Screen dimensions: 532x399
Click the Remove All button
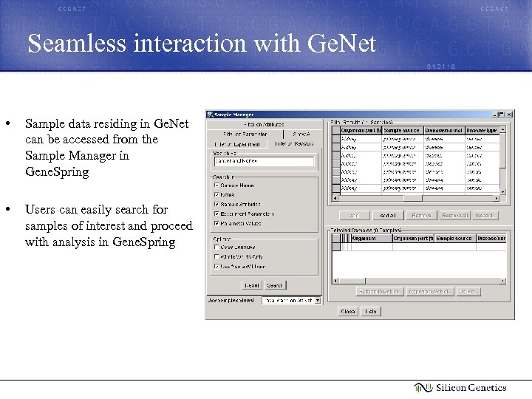coord(454,216)
